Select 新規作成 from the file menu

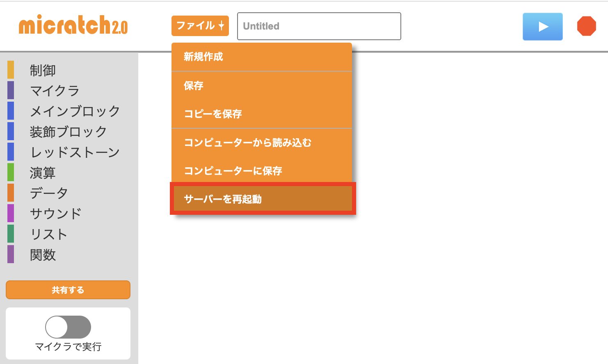262,57
